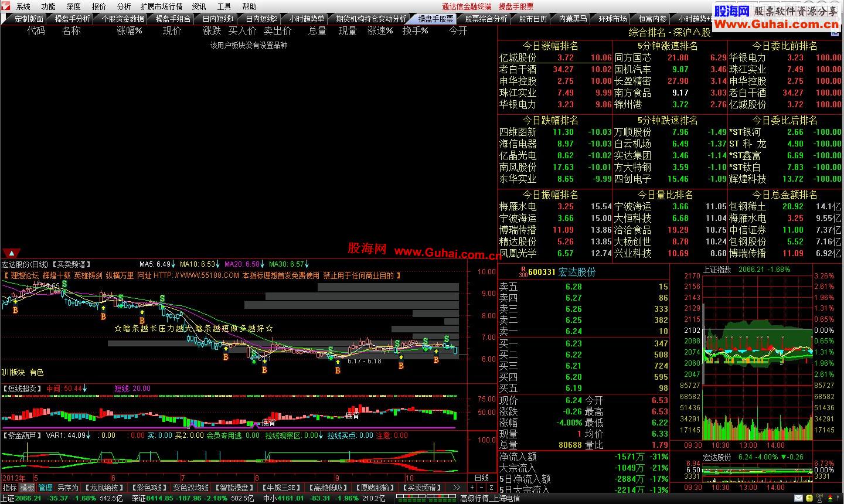844x504 pixels.
Task: Switch to 股票综合分析 tab
Action: point(486,19)
